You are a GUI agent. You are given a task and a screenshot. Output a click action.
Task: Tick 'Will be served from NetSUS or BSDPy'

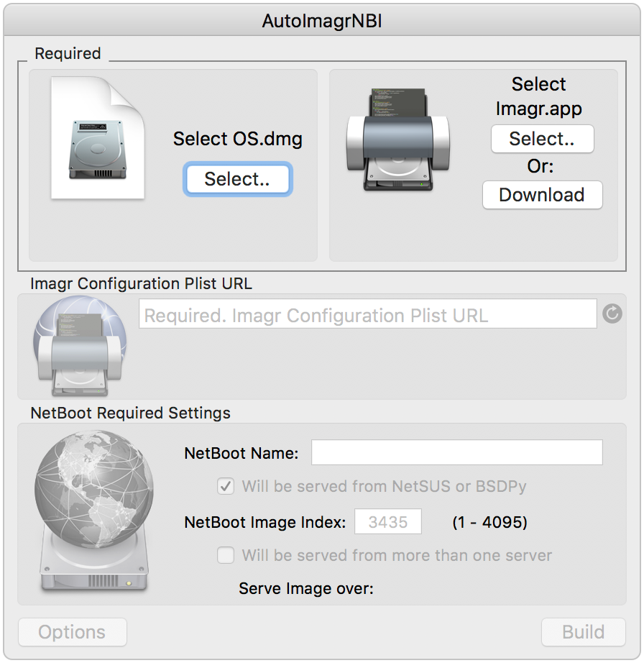(x=226, y=486)
